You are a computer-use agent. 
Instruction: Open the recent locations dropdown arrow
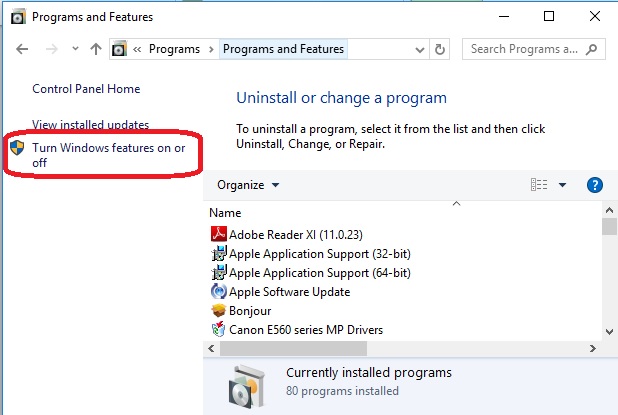[72, 49]
